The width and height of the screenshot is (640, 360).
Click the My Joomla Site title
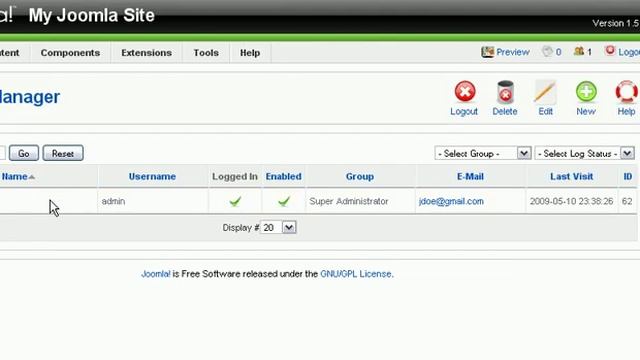pyautogui.click(x=91, y=16)
